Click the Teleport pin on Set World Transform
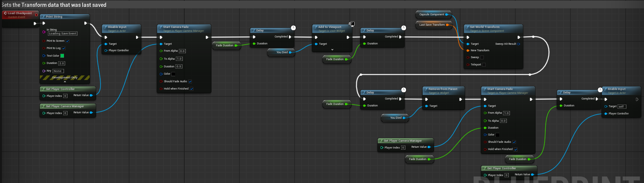 point(468,65)
